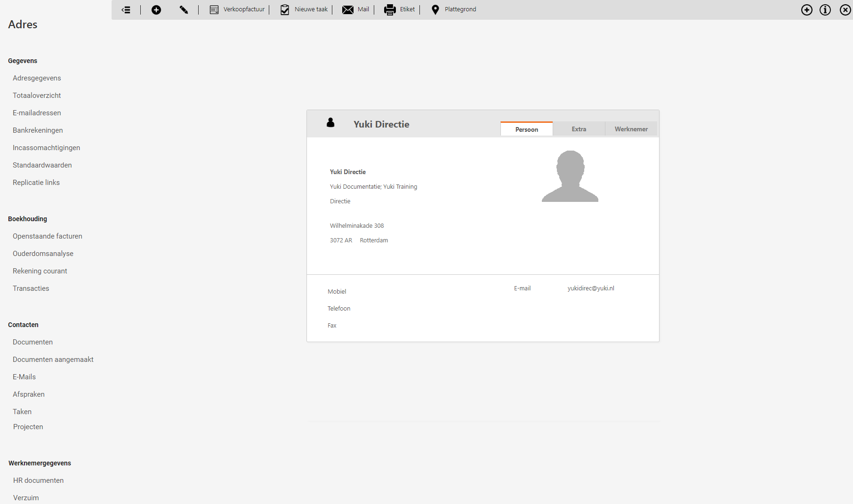
Task: Open Adresgegevens in the sidebar
Action: point(37,78)
